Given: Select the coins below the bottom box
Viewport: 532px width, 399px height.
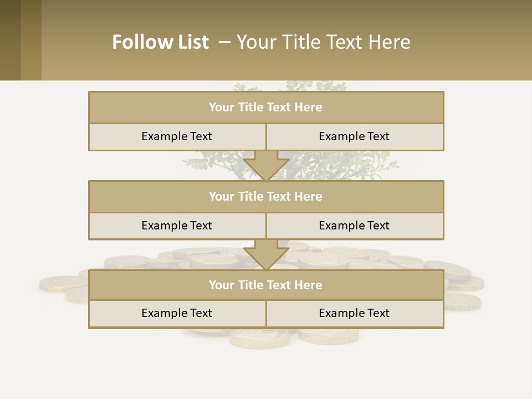Looking at the screenshot, I should (x=260, y=337).
